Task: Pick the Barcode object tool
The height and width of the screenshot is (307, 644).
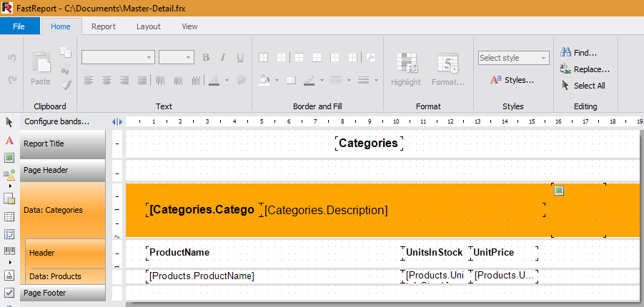Action: [x=9, y=252]
